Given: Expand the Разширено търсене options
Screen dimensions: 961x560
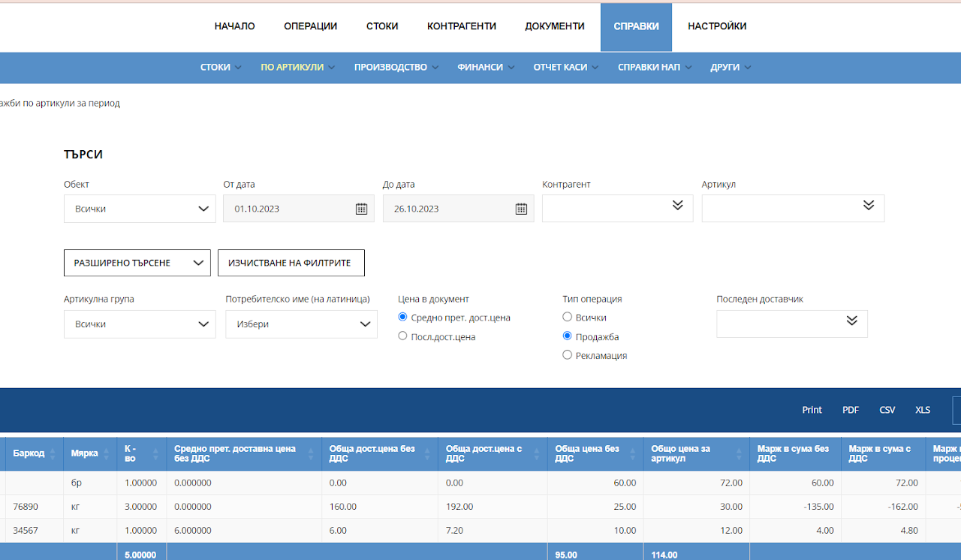Looking at the screenshot, I should tap(137, 263).
